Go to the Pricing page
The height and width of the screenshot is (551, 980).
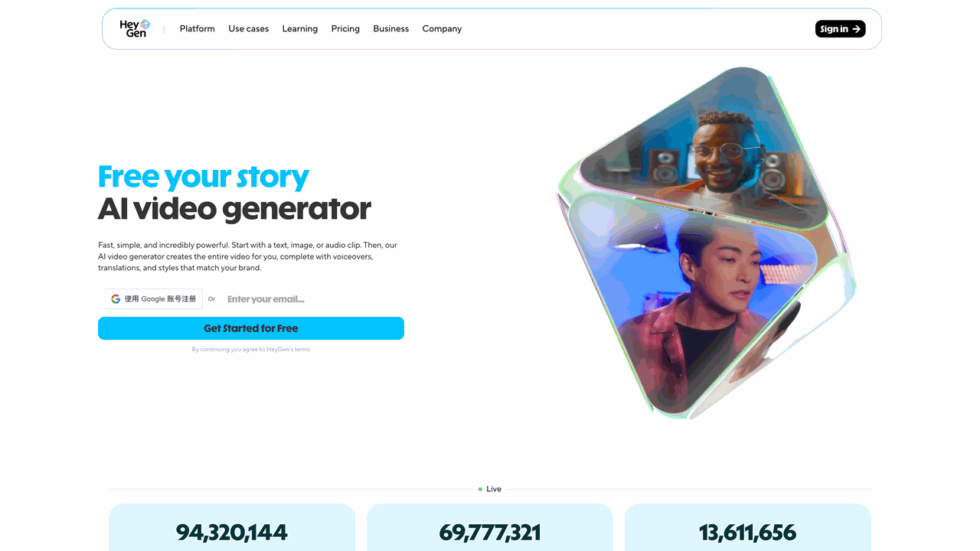click(x=345, y=29)
